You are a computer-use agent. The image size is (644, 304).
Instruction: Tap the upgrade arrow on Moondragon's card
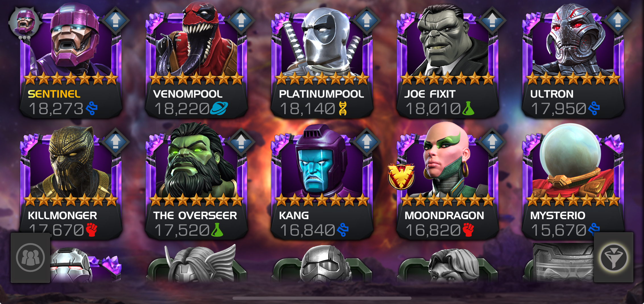492,141
